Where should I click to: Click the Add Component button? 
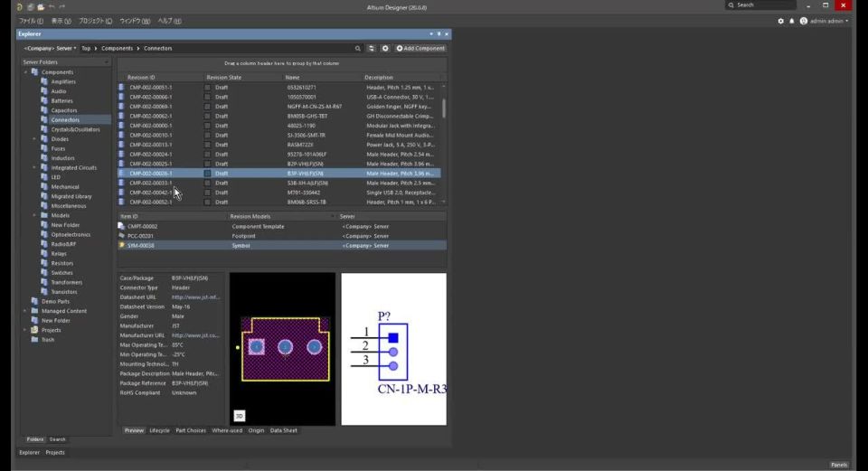tap(420, 48)
